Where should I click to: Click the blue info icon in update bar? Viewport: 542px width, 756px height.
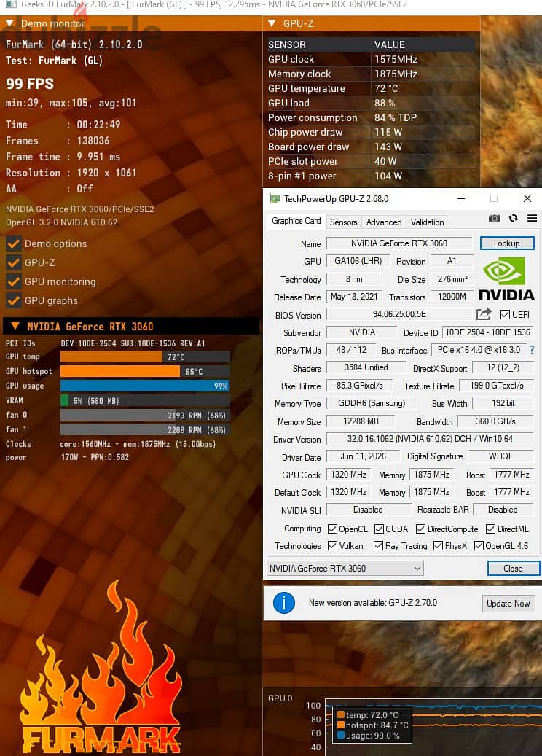(x=284, y=603)
